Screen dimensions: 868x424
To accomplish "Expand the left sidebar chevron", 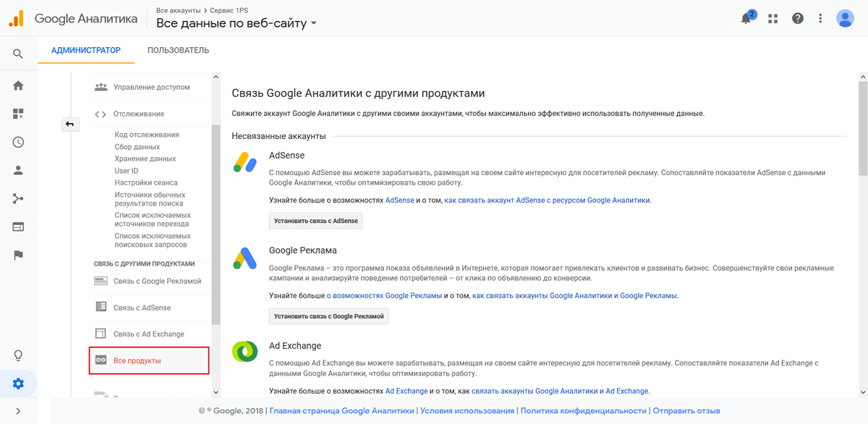I will tap(18, 412).
